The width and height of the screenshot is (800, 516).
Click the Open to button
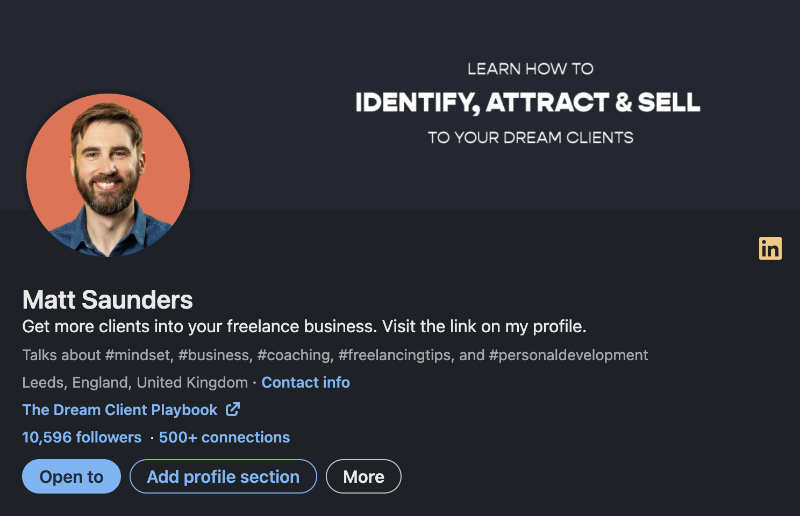(x=71, y=477)
